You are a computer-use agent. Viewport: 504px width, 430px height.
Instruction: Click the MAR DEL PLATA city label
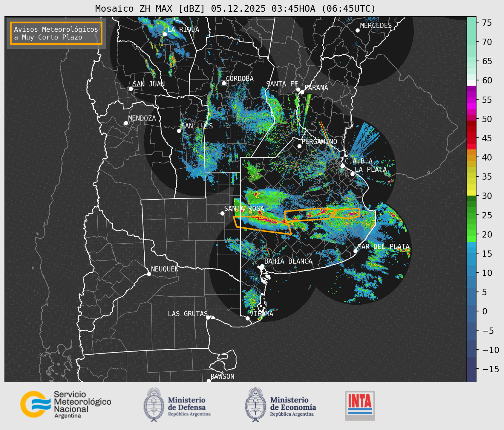pyautogui.click(x=383, y=247)
